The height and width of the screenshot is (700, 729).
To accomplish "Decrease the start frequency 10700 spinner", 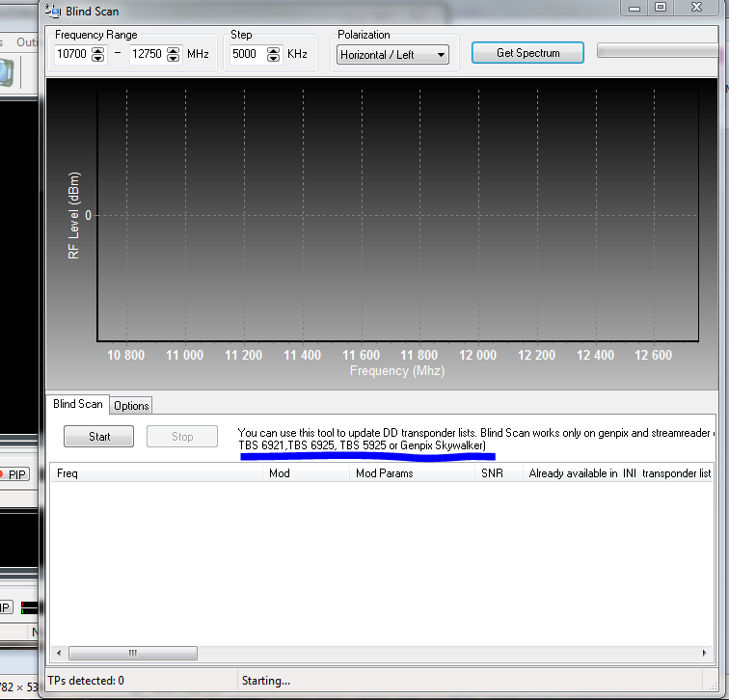I will point(97,59).
